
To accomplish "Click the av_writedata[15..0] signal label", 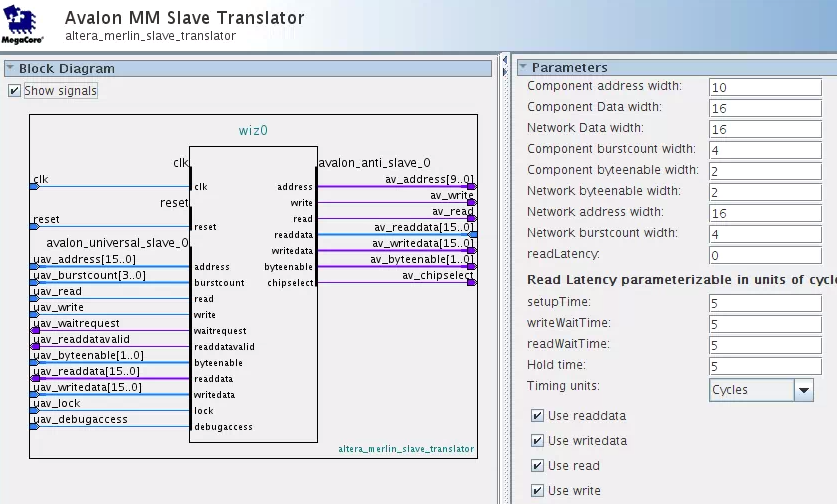I will pos(423,243).
